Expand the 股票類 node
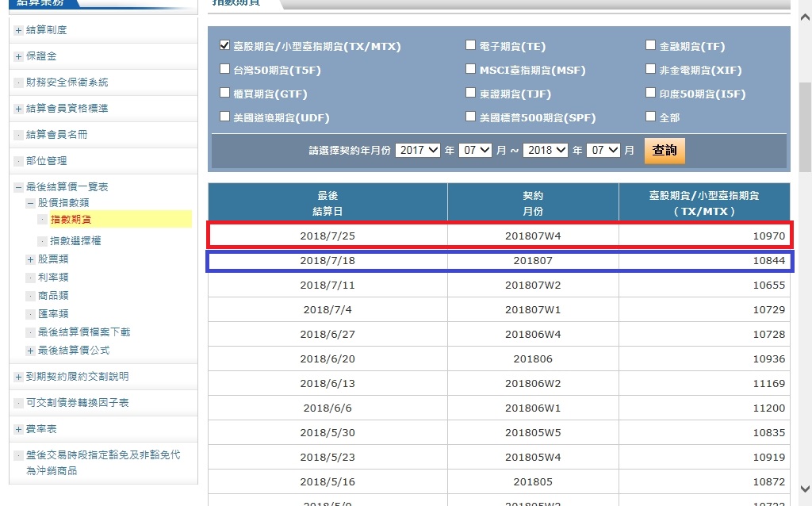 point(31,259)
